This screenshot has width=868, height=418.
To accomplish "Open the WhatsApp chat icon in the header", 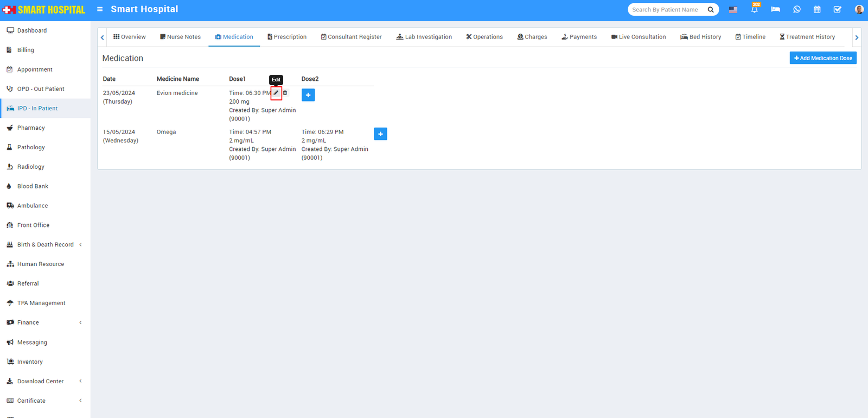I will 796,9.
